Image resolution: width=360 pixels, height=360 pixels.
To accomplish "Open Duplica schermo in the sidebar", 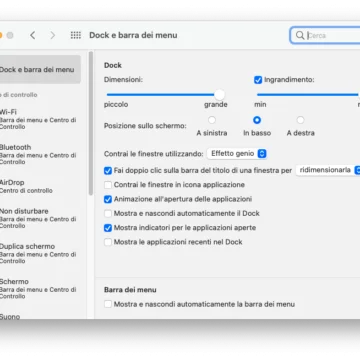I will tap(39, 254).
